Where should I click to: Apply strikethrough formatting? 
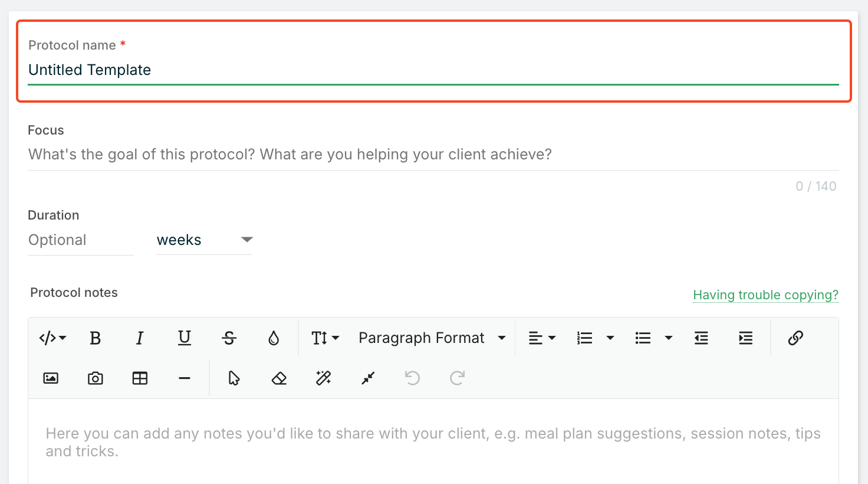(229, 338)
